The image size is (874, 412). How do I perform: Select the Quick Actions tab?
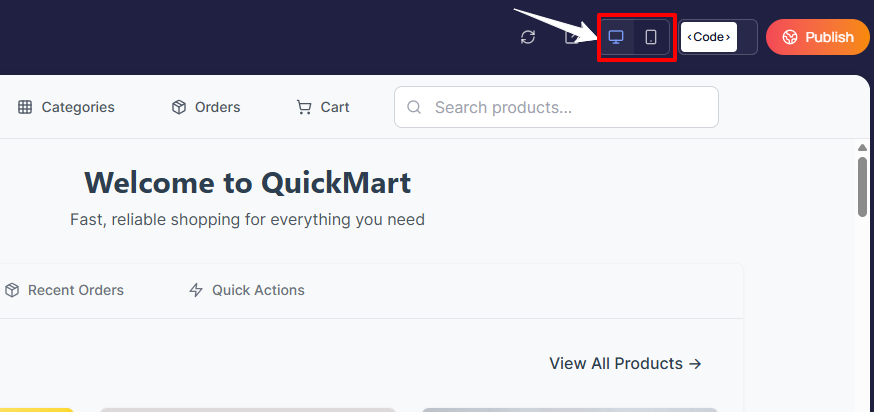[x=258, y=290]
